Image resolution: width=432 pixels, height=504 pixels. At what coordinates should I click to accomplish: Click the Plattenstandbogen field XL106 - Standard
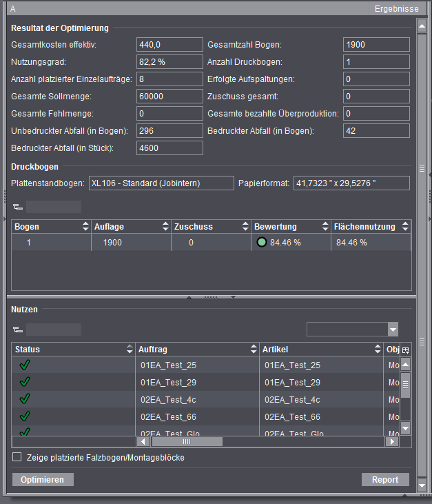pos(161,183)
